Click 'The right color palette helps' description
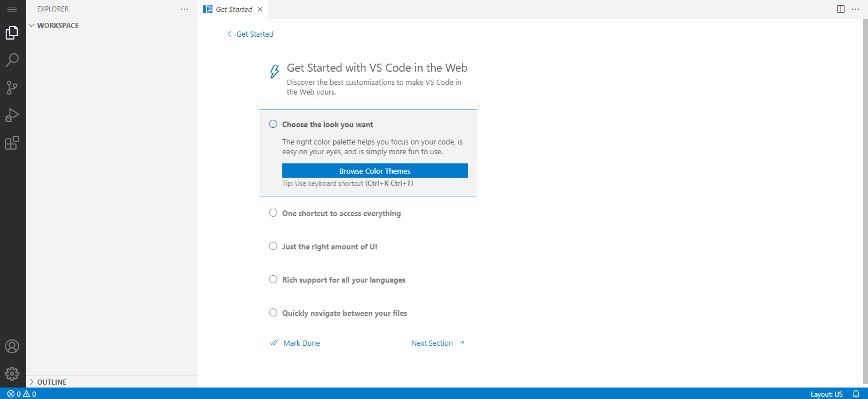Image resolution: width=868 pixels, height=399 pixels. [372, 147]
